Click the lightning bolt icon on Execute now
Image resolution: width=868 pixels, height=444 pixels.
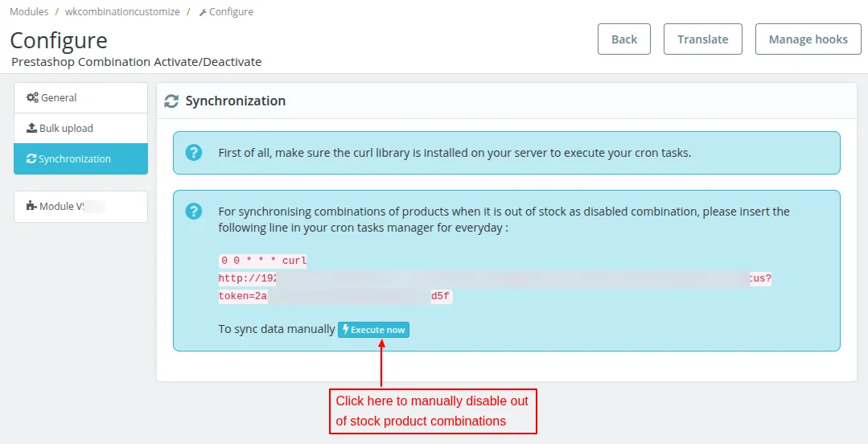(x=346, y=330)
